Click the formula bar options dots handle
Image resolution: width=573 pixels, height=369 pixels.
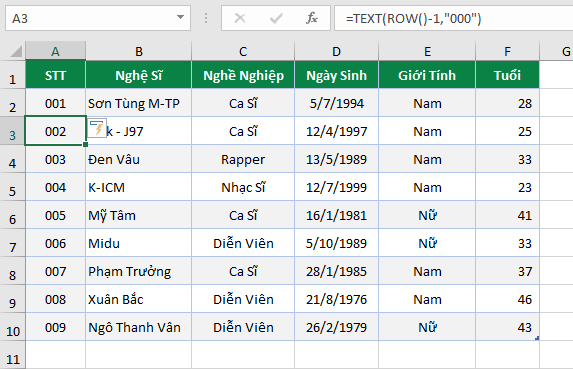pyautogui.click(x=206, y=18)
